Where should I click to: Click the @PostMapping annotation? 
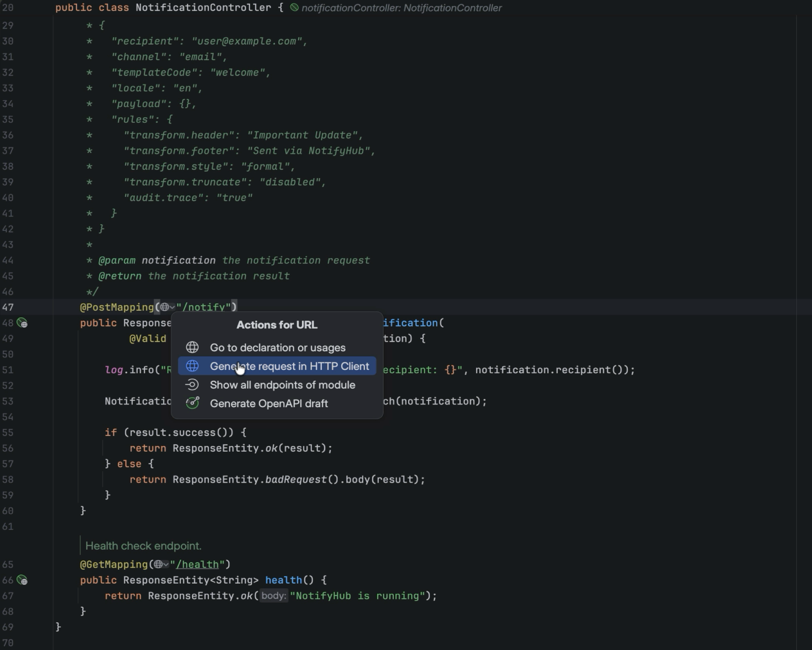point(117,308)
